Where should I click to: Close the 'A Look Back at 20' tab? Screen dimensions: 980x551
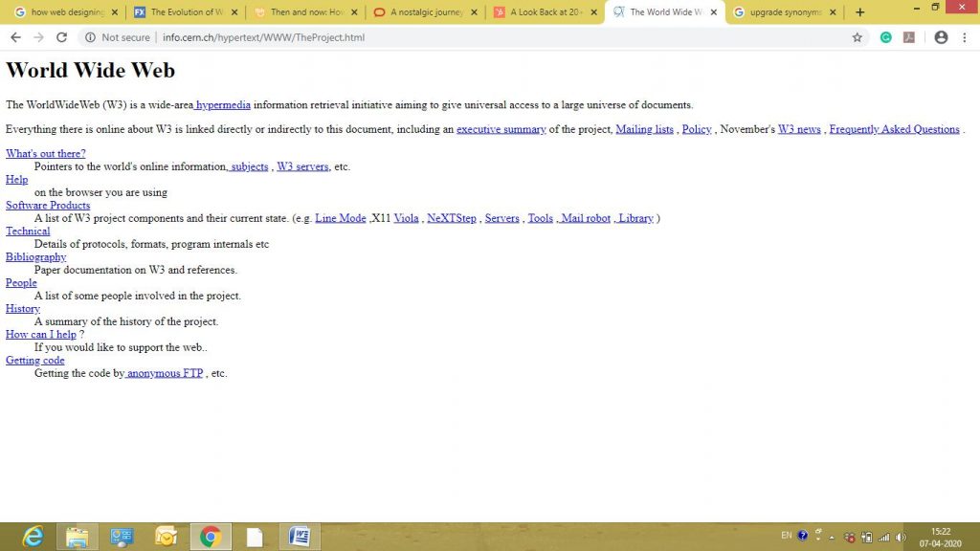click(592, 12)
